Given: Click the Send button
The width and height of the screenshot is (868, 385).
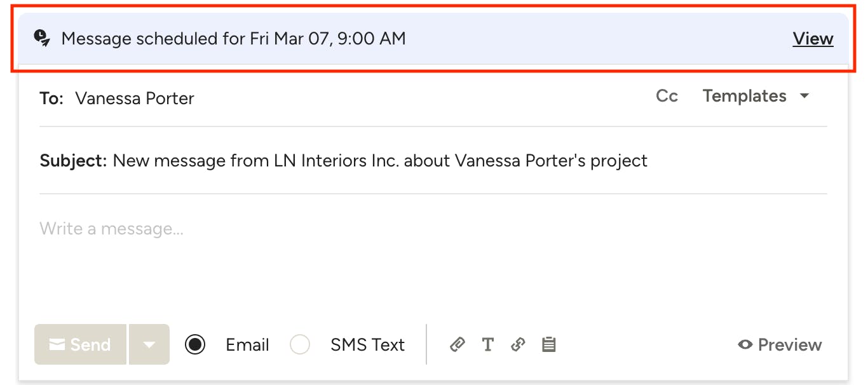Looking at the screenshot, I should [80, 344].
